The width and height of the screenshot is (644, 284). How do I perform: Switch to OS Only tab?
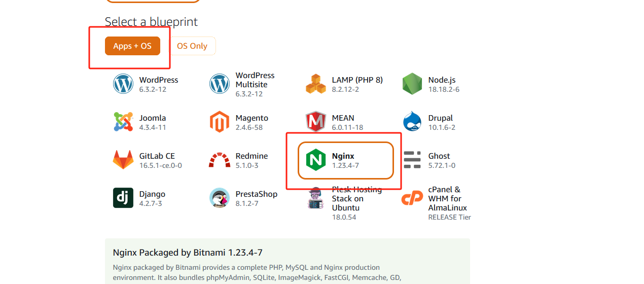192,46
